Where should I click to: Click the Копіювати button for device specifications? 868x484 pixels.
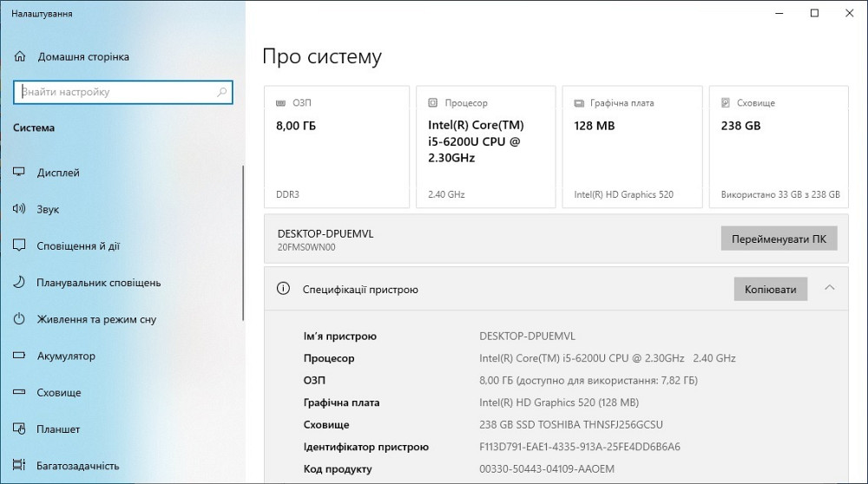point(771,290)
